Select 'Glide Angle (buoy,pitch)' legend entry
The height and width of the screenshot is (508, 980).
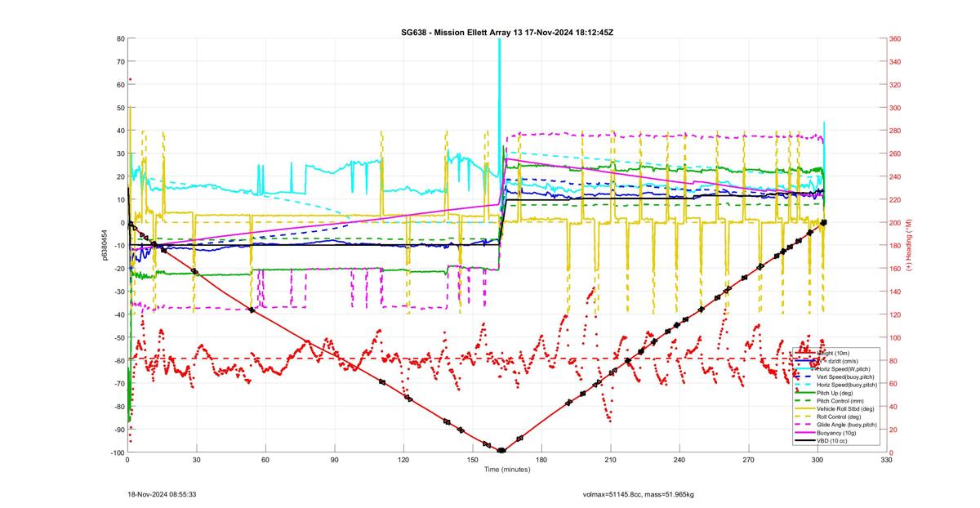847,425
